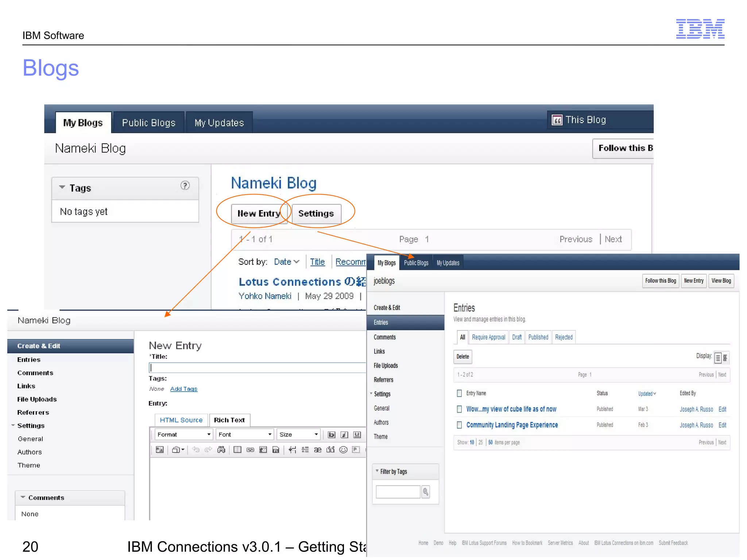Open the Sort by Date dropdown

coord(287,262)
